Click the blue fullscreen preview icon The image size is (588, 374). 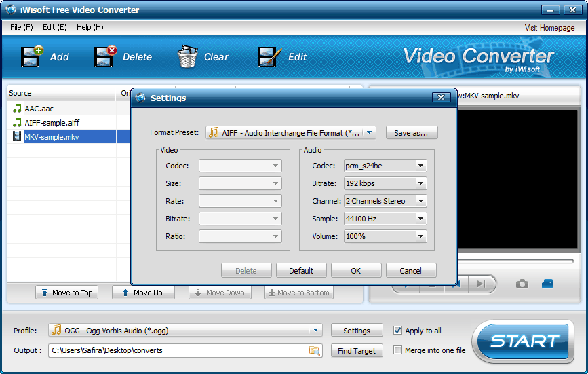547,284
